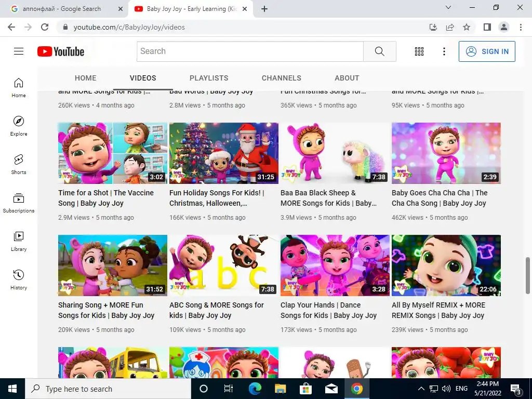
Task: Open the Windows notification center
Action: point(516,389)
